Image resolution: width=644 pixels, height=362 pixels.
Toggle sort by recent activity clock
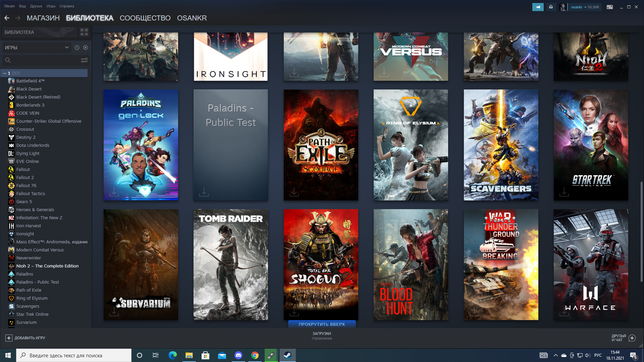pyautogui.click(x=77, y=48)
